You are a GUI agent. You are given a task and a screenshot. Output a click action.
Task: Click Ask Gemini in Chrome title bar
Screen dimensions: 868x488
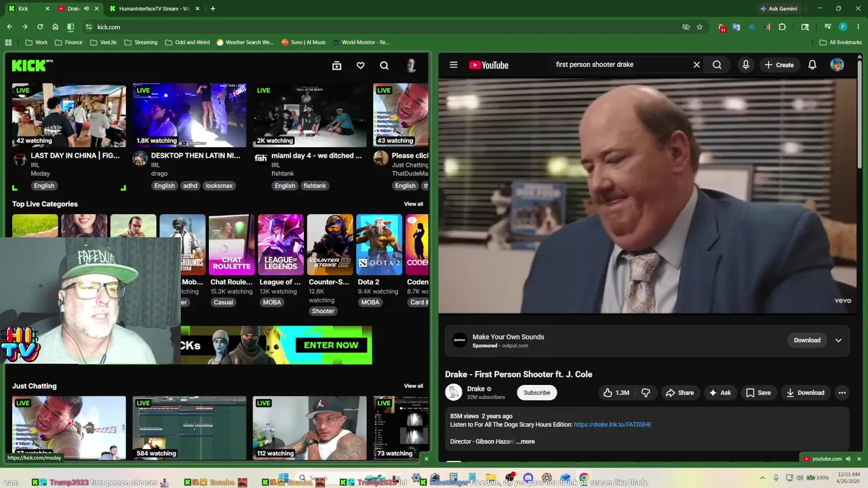778,9
